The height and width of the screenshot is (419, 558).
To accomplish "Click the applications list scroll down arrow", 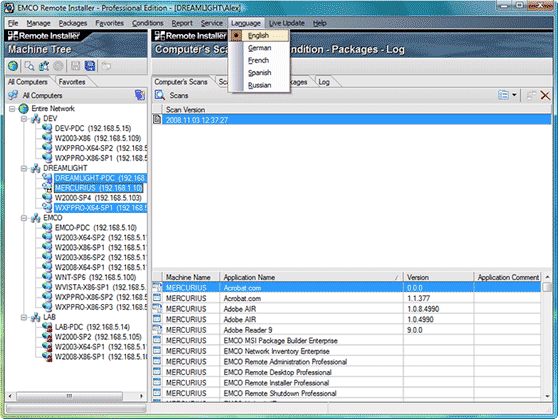I will click(x=547, y=396).
